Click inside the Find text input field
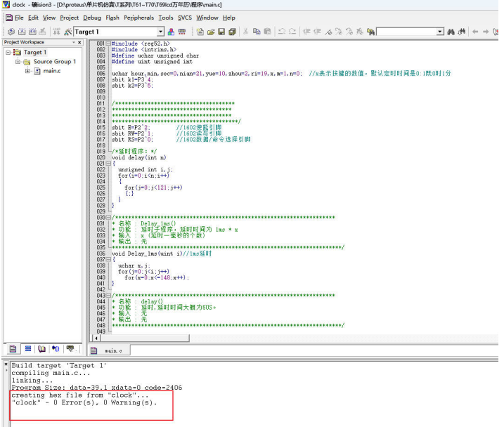This screenshot has height=427, width=504. [x=406, y=32]
